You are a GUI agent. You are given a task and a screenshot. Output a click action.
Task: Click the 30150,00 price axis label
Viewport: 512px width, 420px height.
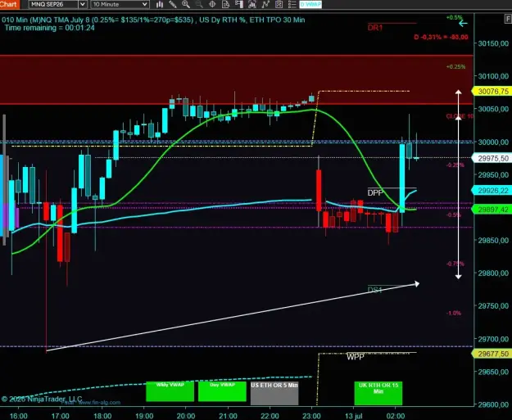point(493,43)
